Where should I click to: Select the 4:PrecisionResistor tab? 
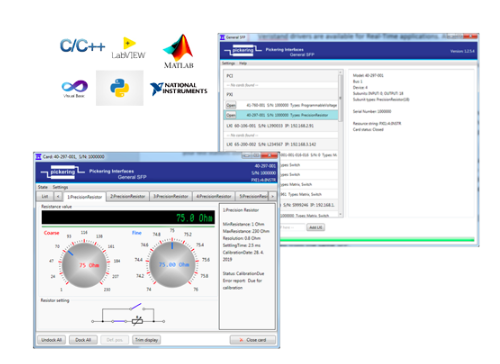coord(214,196)
